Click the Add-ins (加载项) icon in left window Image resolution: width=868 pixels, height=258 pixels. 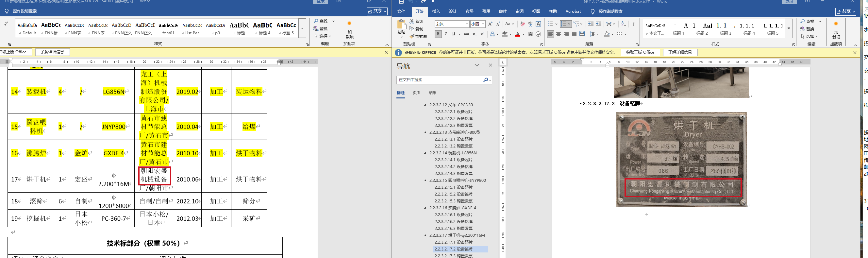349,23
